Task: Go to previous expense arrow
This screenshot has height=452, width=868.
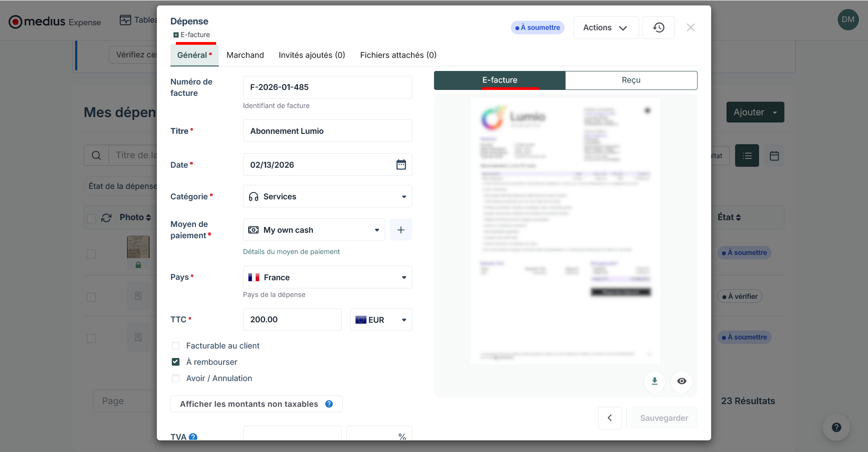Action: click(x=610, y=418)
